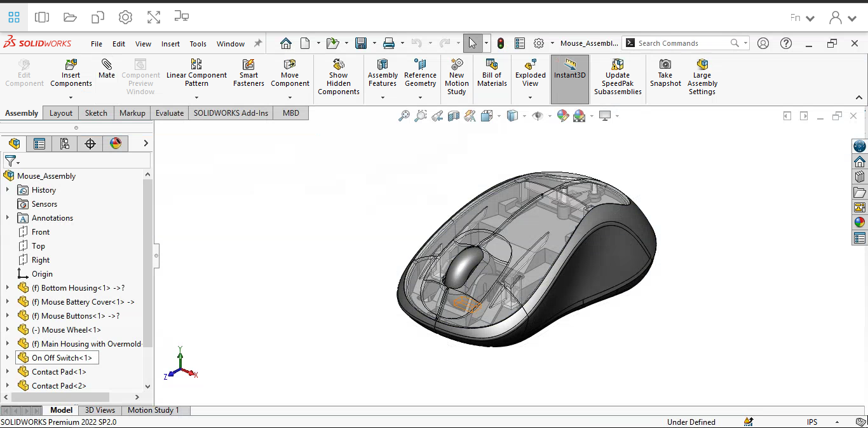
Task: Activate the Zoom to Area tool
Action: [420, 116]
